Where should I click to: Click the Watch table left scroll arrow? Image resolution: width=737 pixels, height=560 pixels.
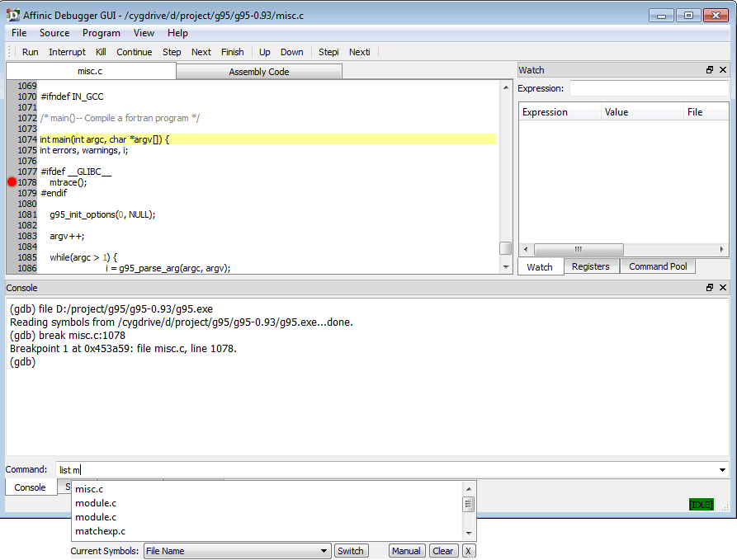tap(526, 249)
